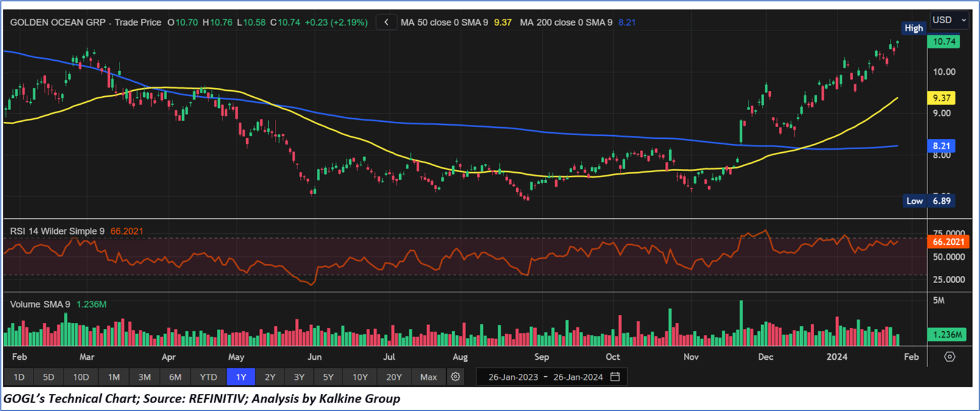Switch to the 6M range

(x=176, y=377)
